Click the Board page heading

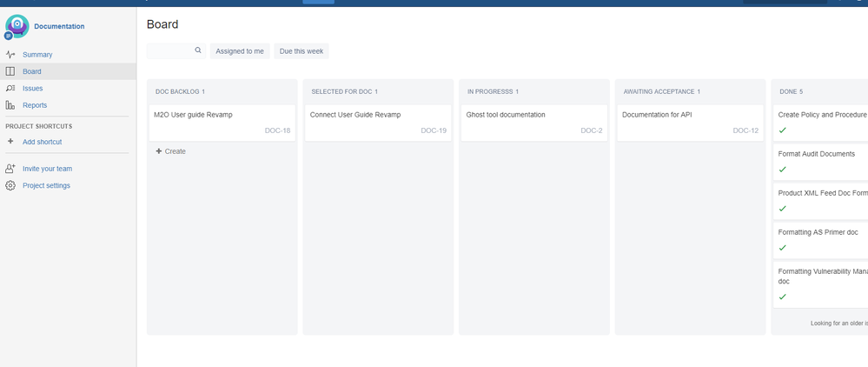tap(162, 24)
